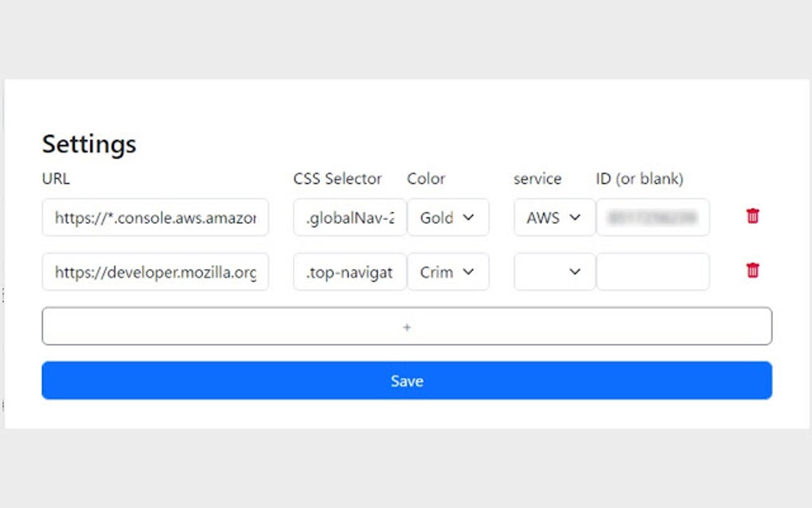Viewport: 812px width, 508px height.
Task: Open the Crimson color dropdown
Action: pos(447,272)
